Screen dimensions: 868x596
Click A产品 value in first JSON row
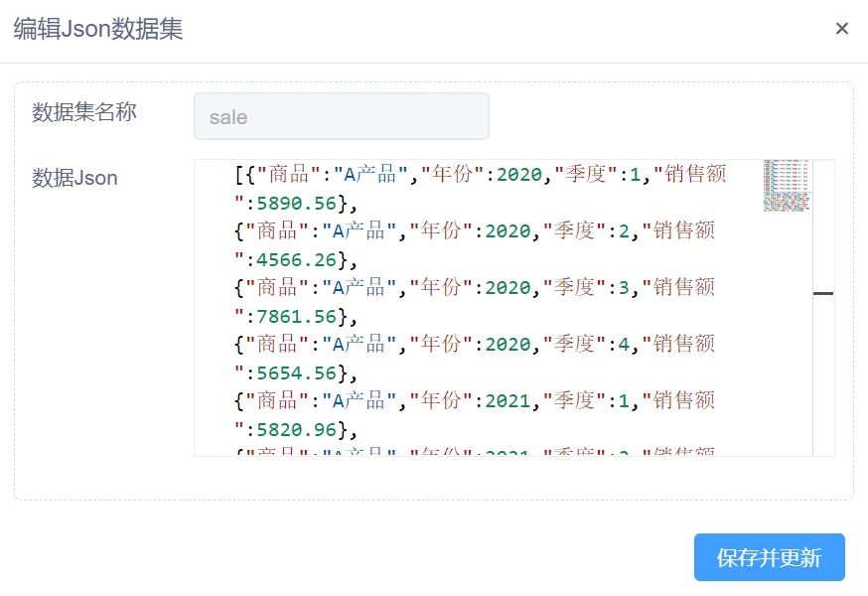(370, 175)
